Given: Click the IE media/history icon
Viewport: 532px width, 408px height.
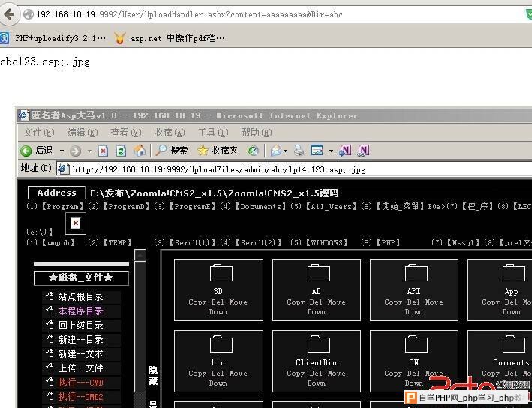Looking at the screenshot, I should tap(253, 151).
